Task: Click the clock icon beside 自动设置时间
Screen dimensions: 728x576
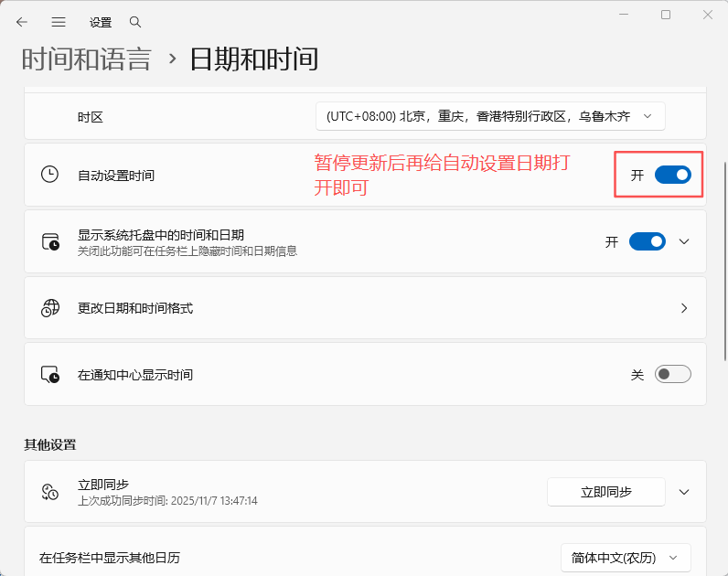Action: coord(50,175)
